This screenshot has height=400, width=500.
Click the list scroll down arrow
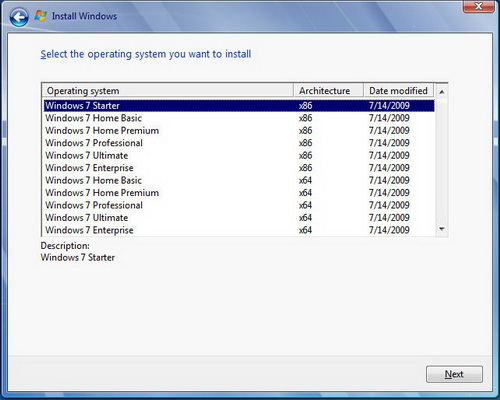[x=442, y=229]
